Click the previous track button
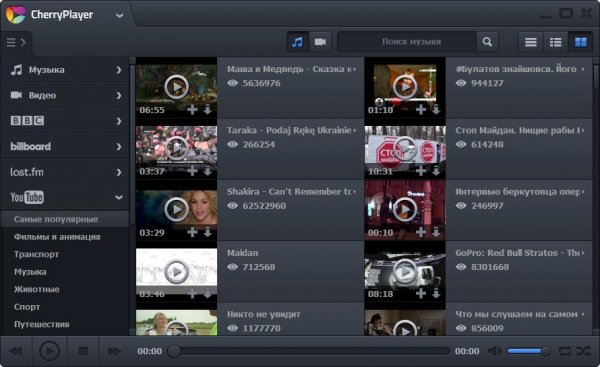 [x=16, y=351]
